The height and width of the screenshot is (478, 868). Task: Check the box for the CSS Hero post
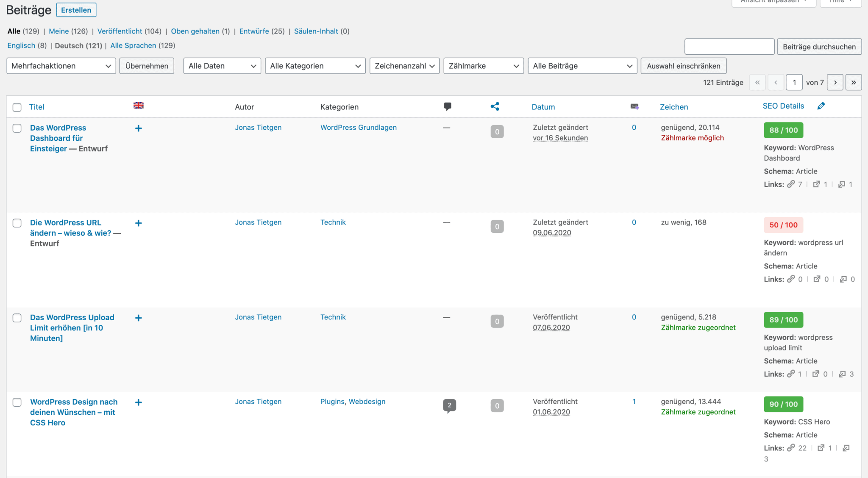17,402
